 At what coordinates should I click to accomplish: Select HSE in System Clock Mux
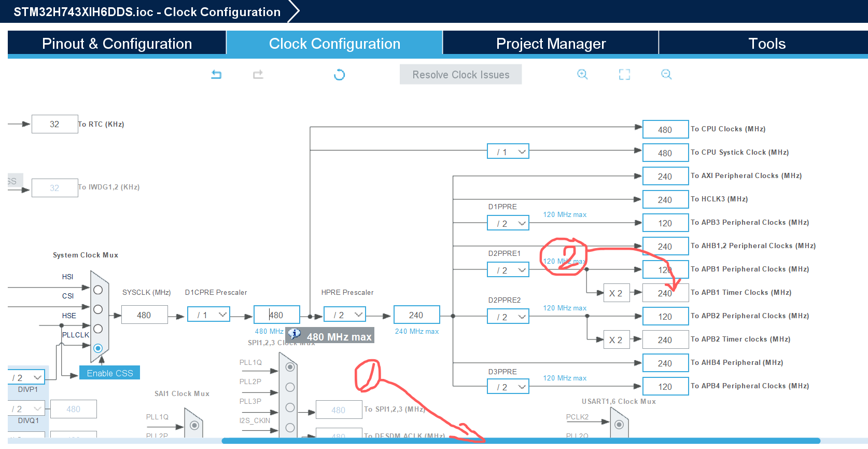coord(98,329)
